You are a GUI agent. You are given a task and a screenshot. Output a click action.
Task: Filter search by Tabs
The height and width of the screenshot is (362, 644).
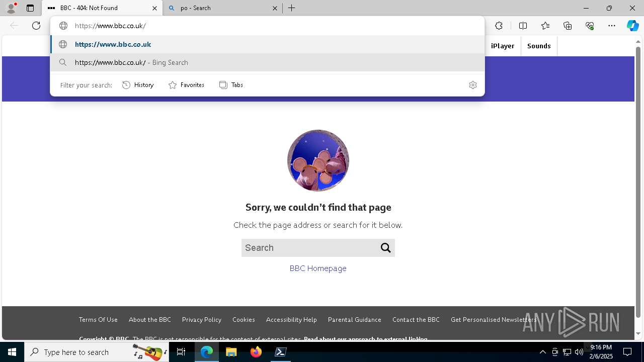(231, 85)
